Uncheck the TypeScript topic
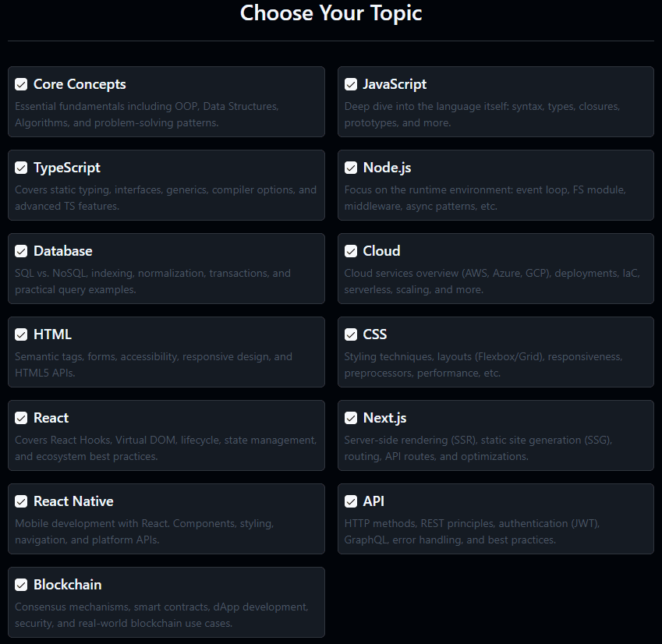Image resolution: width=662 pixels, height=644 pixels. [21, 167]
